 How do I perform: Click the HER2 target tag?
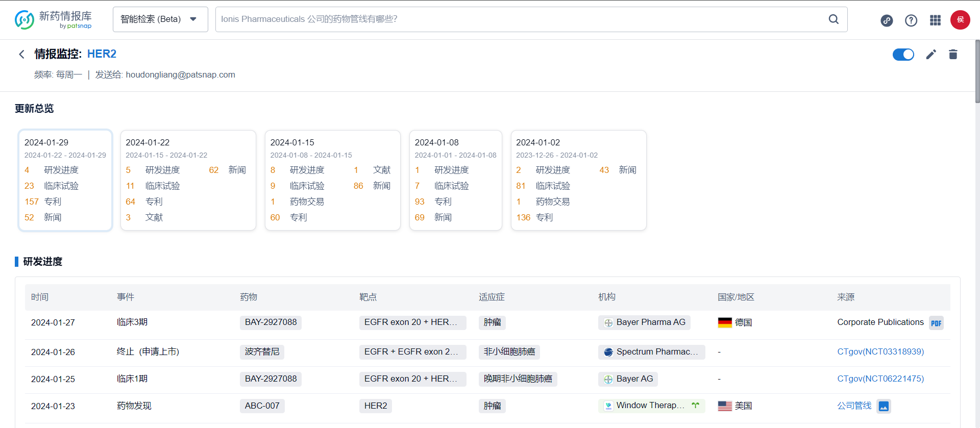[x=376, y=406]
